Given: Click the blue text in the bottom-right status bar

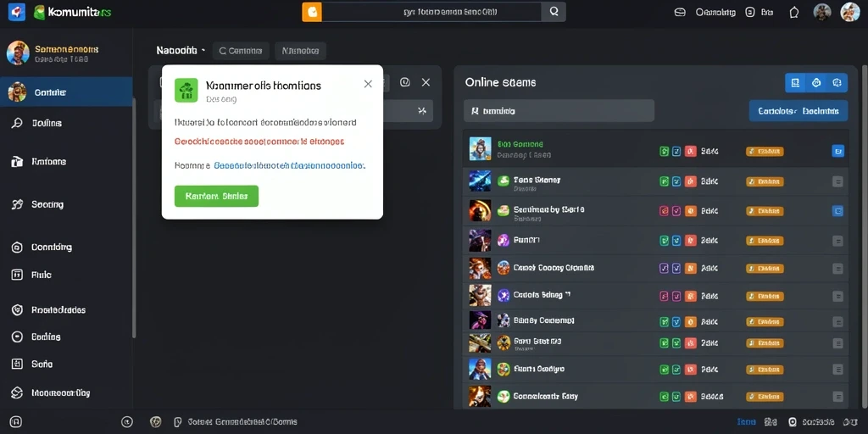Looking at the screenshot, I should pos(746,422).
